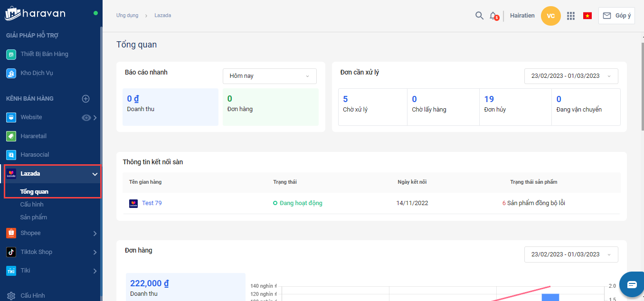644x301 pixels.
Task: Click the VC user avatar
Action: (551, 16)
